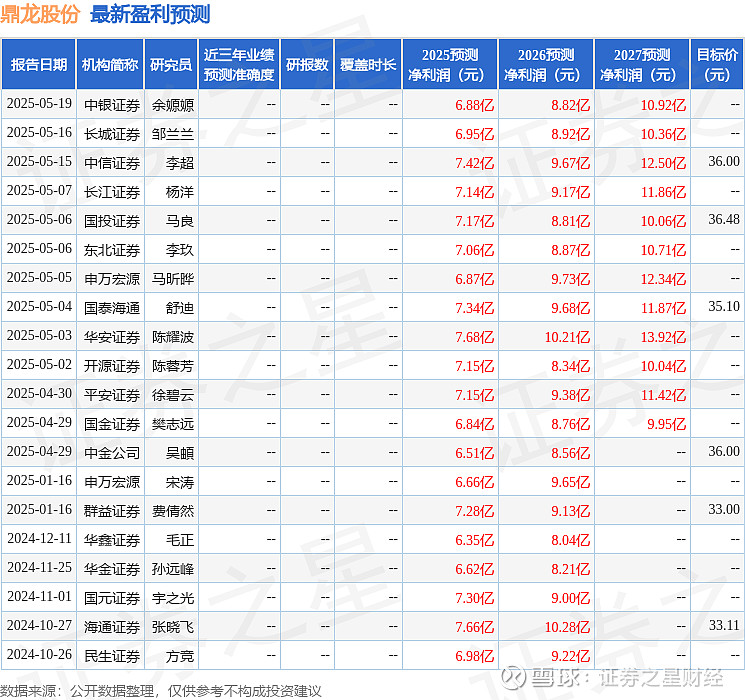Image resolution: width=745 pixels, height=700 pixels.
Task: Select the 长城证券 cell
Action: click(x=112, y=134)
